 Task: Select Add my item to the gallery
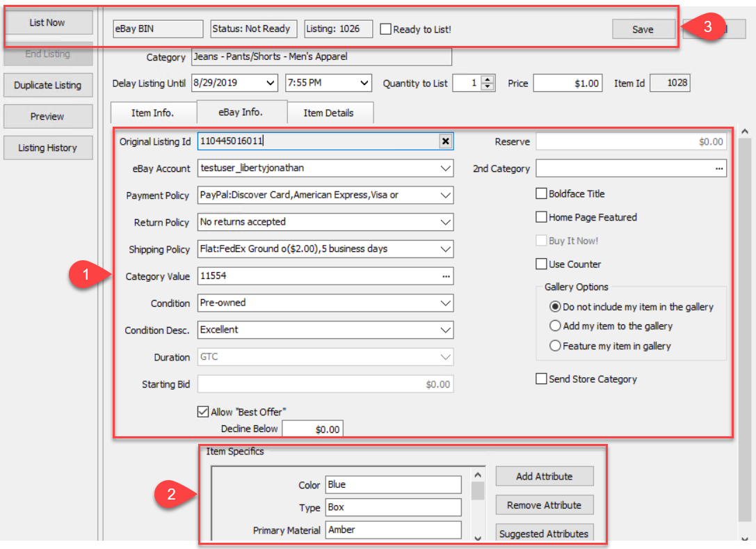pyautogui.click(x=555, y=326)
